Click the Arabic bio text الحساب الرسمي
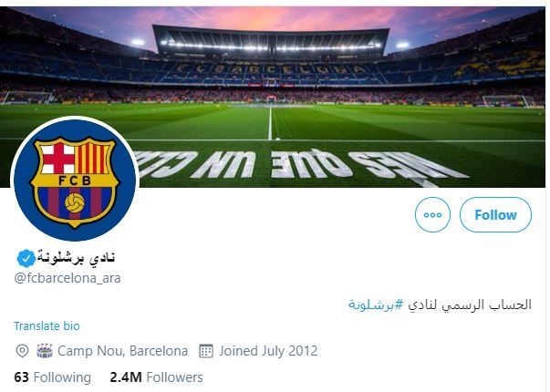The height and width of the screenshot is (392, 550). pos(470,304)
